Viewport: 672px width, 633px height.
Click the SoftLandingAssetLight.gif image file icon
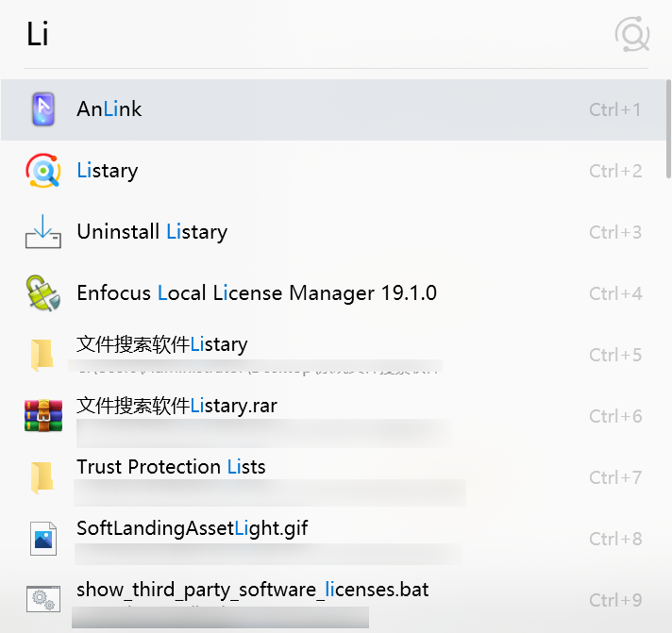tap(43, 539)
